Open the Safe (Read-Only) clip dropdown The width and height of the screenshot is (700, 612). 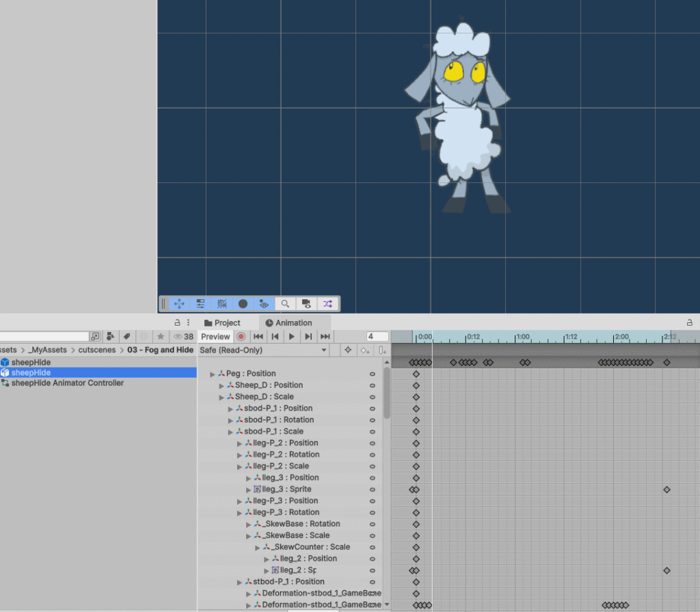click(264, 350)
